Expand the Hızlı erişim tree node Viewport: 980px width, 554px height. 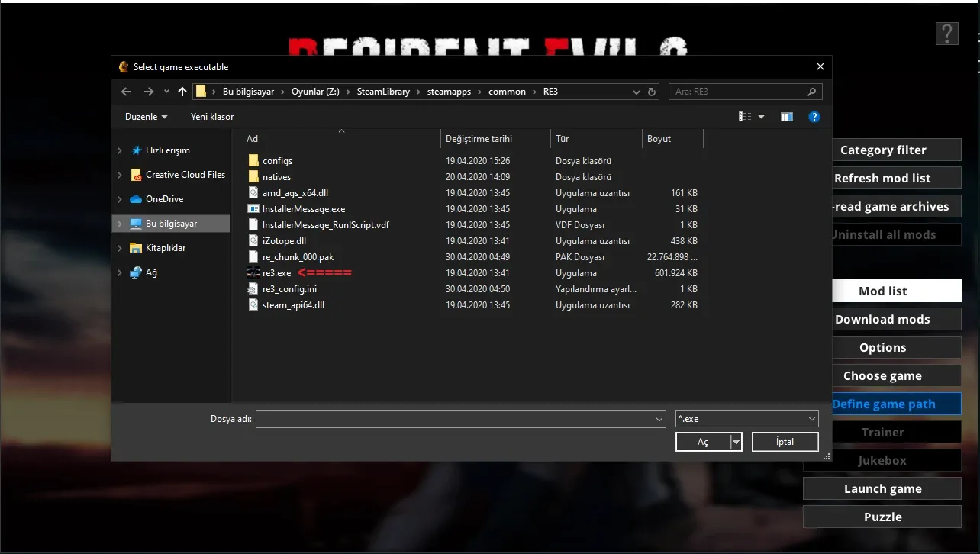coord(120,150)
